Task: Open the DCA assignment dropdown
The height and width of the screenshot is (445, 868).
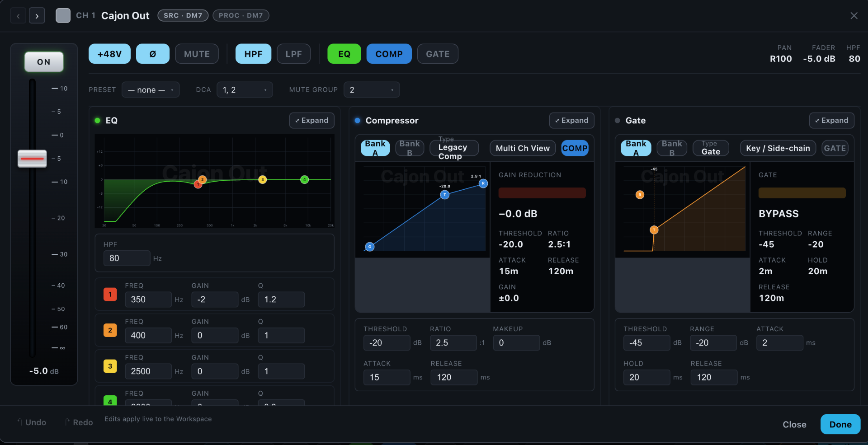Action: [x=245, y=90]
